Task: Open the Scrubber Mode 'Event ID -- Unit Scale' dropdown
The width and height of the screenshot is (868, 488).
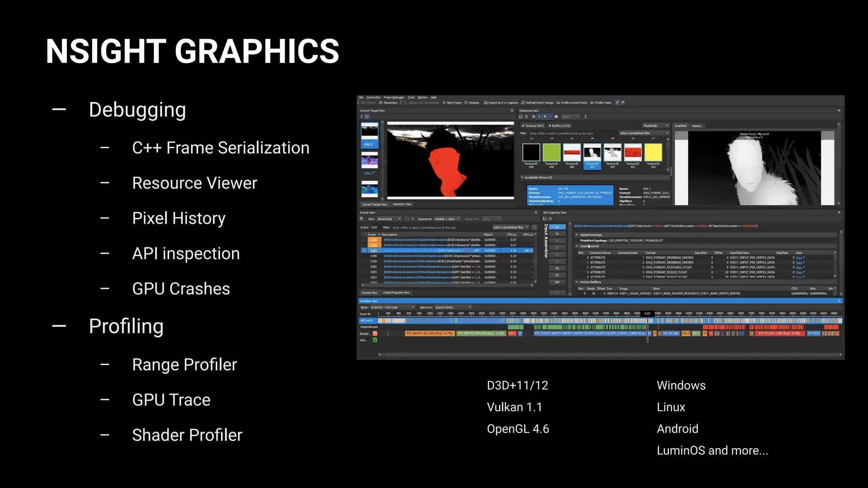Action: (392, 308)
